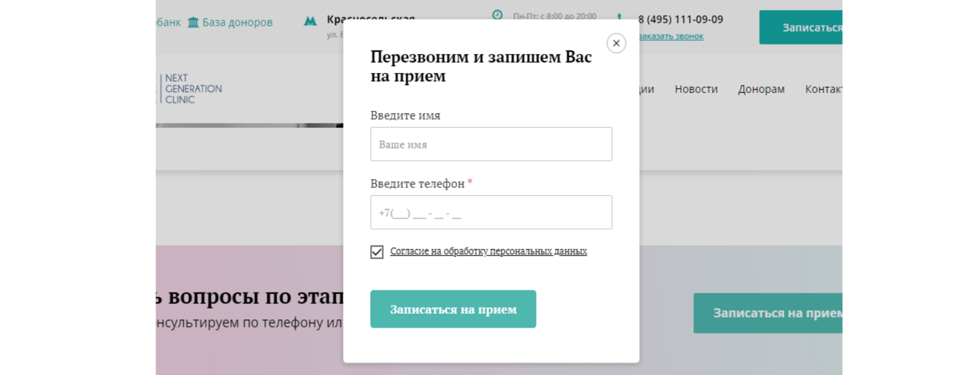Click the Записаться button in the top header
Image resolution: width=980 pixels, height=375 pixels.
[801, 28]
